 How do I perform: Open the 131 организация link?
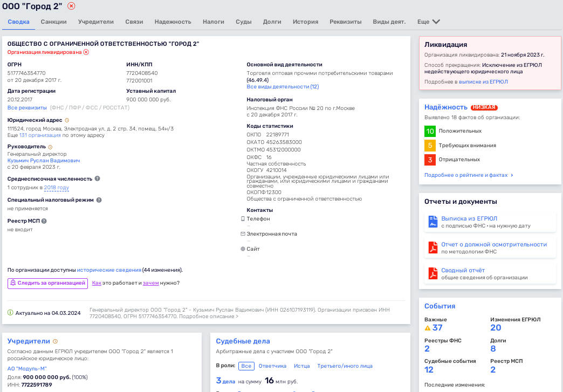coord(40,135)
